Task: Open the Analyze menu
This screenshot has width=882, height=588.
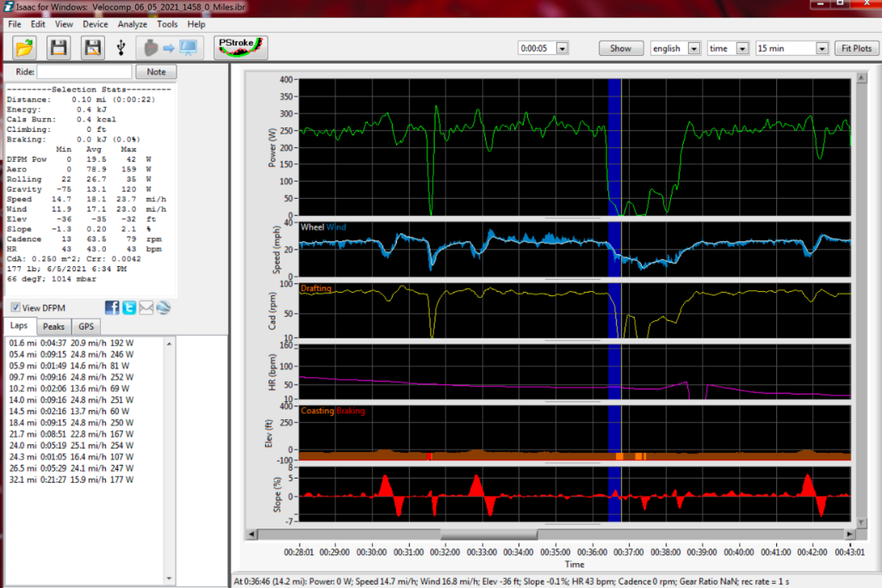Action: tap(132, 24)
